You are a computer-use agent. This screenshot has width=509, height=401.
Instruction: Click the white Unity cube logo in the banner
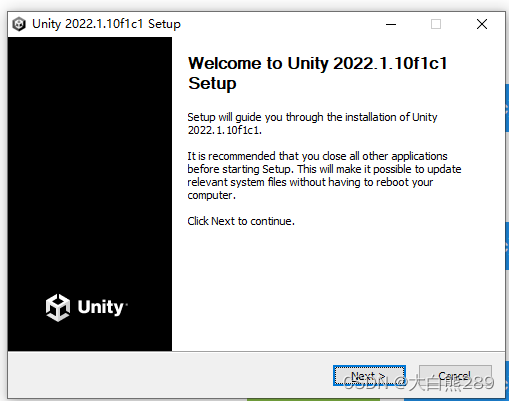tap(58, 307)
